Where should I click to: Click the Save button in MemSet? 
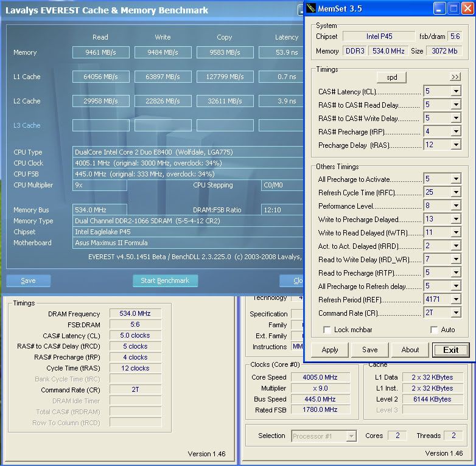(369, 350)
